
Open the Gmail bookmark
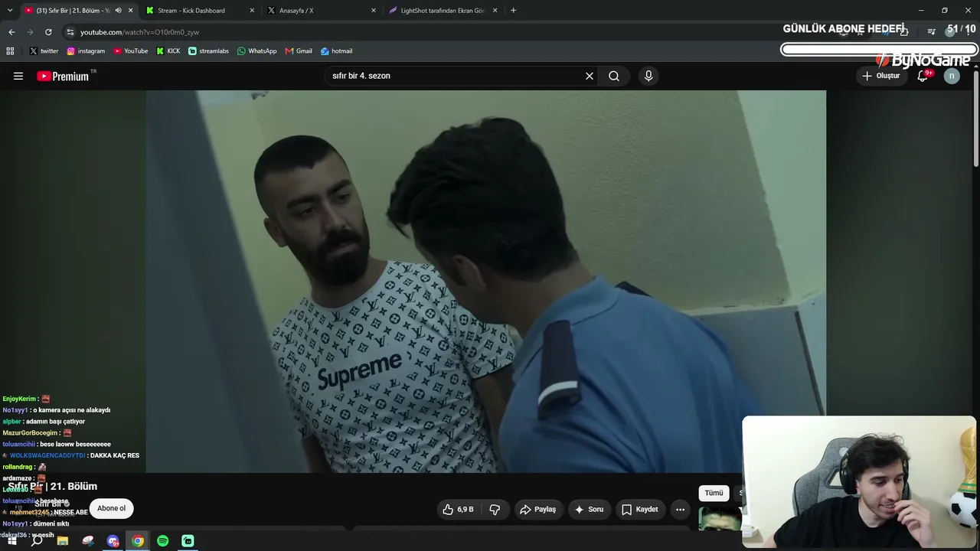pos(299,51)
